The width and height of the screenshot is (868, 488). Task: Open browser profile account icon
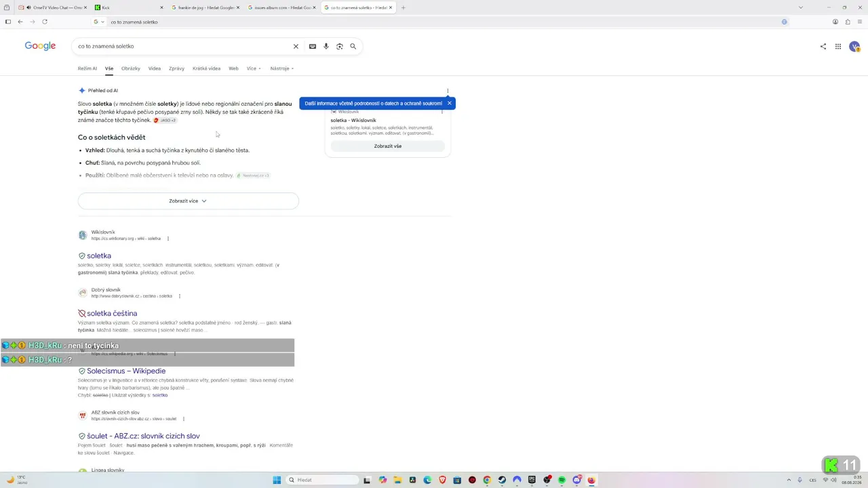click(x=835, y=22)
